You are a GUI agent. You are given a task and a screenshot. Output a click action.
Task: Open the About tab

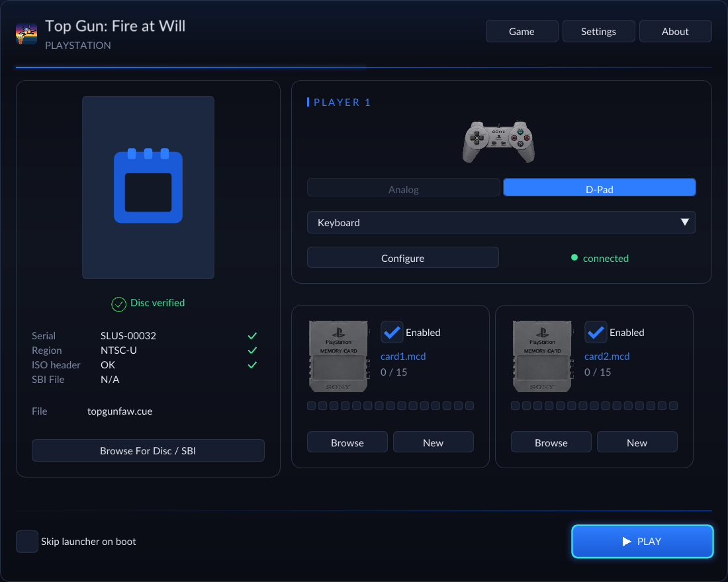click(x=675, y=31)
